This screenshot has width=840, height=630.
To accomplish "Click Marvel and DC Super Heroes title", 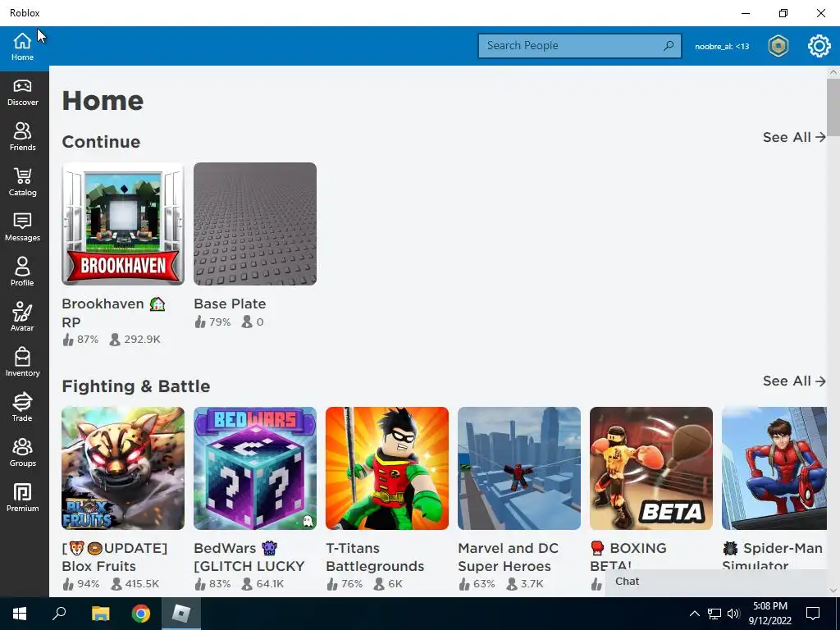I will click(x=509, y=557).
